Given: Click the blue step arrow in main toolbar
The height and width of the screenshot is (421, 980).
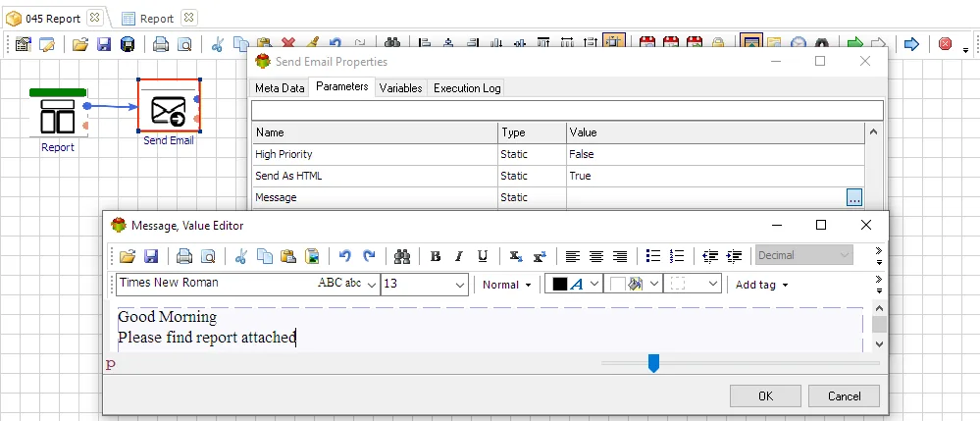Looking at the screenshot, I should [x=912, y=44].
